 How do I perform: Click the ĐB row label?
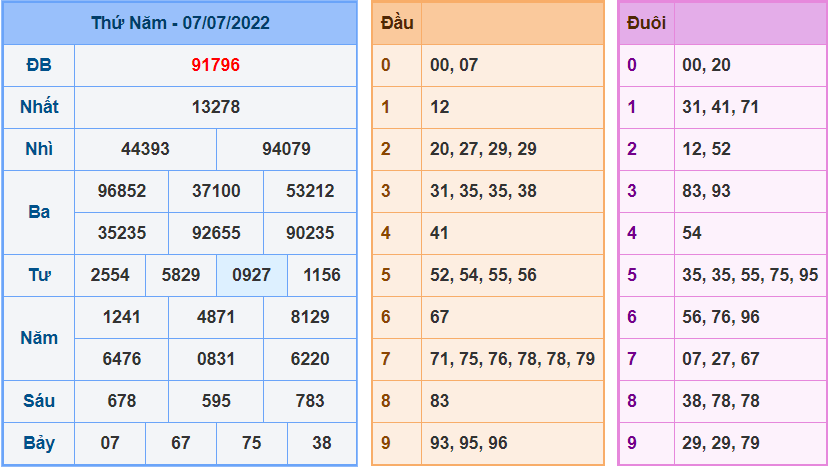pos(39,65)
